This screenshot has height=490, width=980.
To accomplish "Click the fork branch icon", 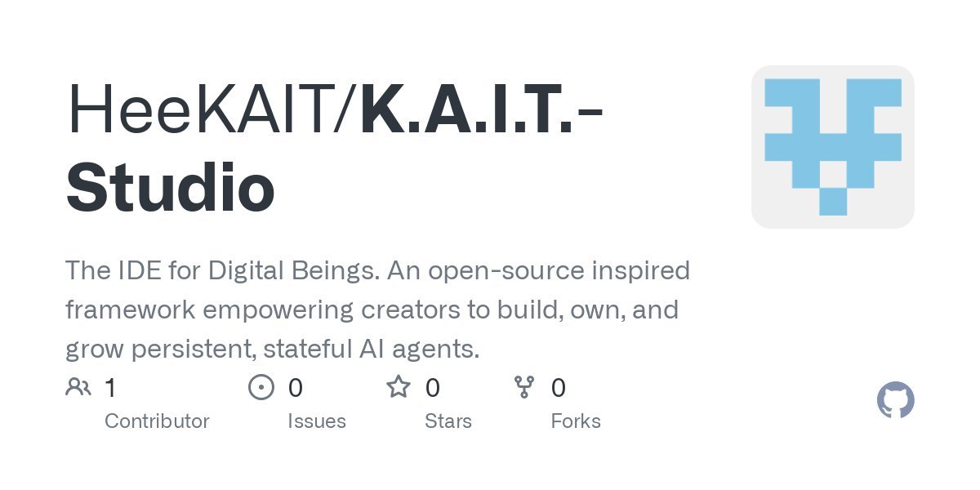I will click(x=523, y=387).
